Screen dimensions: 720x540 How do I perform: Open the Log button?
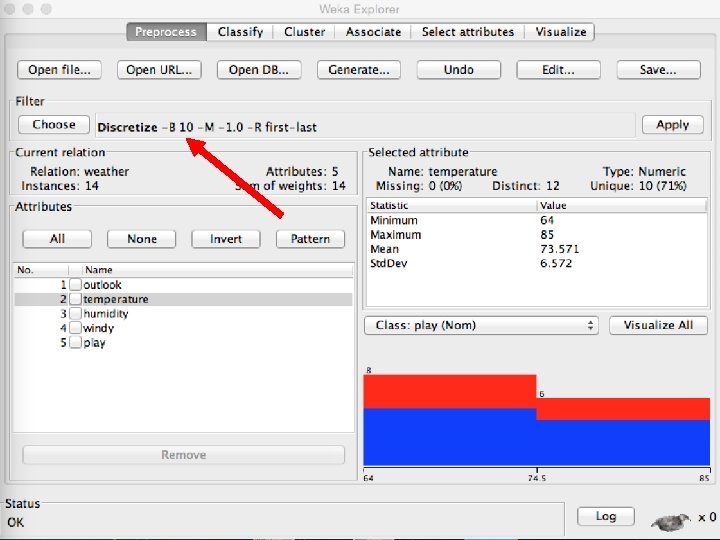tap(606, 516)
